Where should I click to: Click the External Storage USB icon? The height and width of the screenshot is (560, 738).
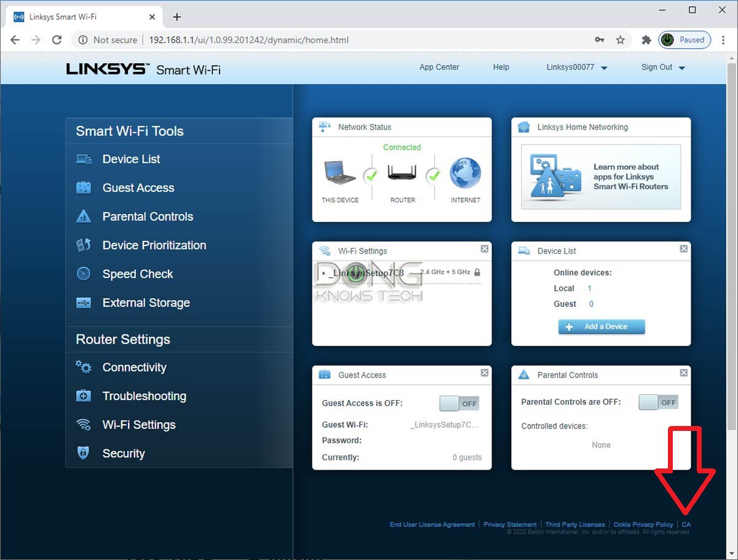click(84, 303)
